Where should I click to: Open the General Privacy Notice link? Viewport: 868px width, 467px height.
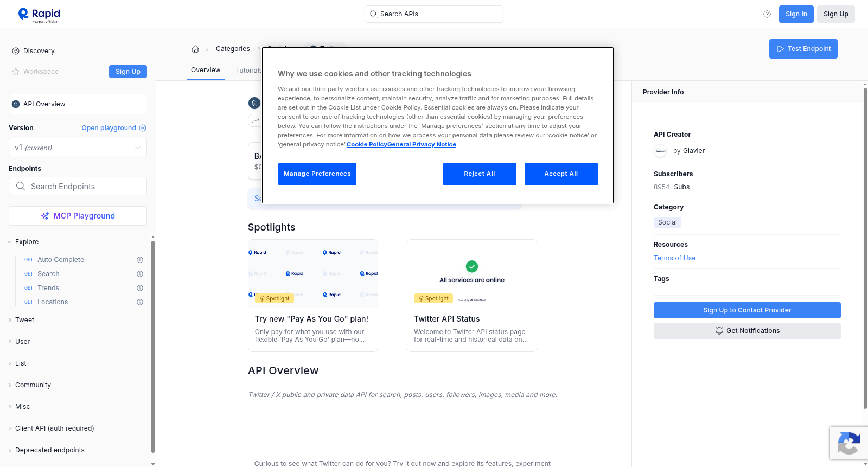coord(422,144)
